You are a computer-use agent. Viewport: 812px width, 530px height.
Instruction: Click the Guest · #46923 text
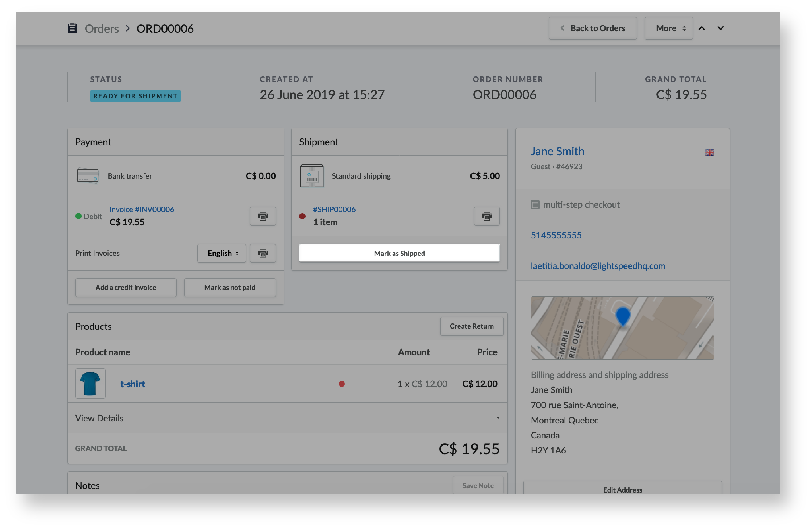pos(556,166)
